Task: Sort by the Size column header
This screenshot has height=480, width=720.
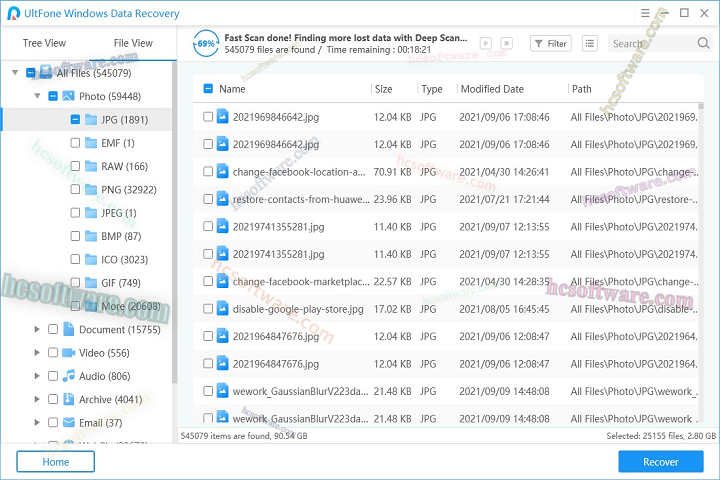Action: pos(383,89)
